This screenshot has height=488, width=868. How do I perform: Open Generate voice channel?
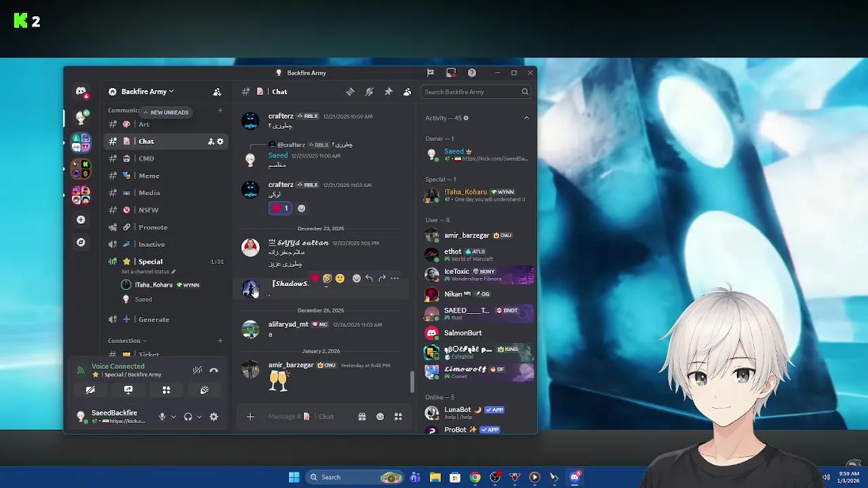[166, 319]
